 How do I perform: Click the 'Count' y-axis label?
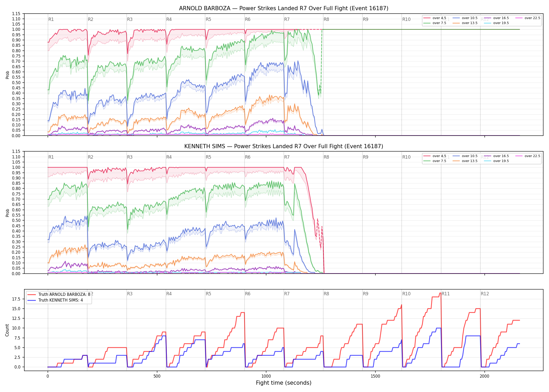pos(7,330)
